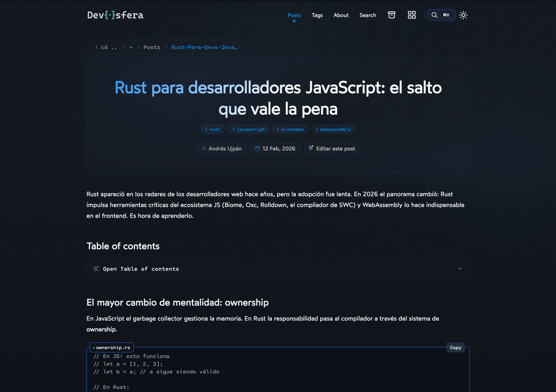Viewport: 556px width, 392px height.
Task: Click the person icon beside Andrés Ujpán
Action: pyautogui.click(x=203, y=149)
